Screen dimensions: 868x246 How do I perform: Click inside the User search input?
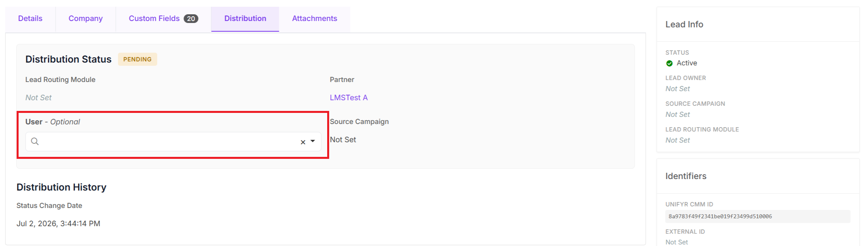(x=169, y=141)
